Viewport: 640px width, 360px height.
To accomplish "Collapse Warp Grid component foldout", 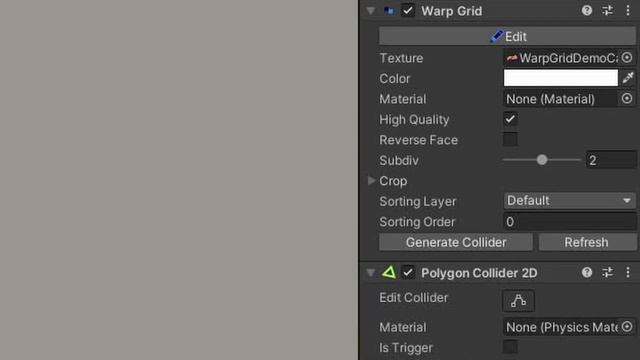I will (x=371, y=11).
